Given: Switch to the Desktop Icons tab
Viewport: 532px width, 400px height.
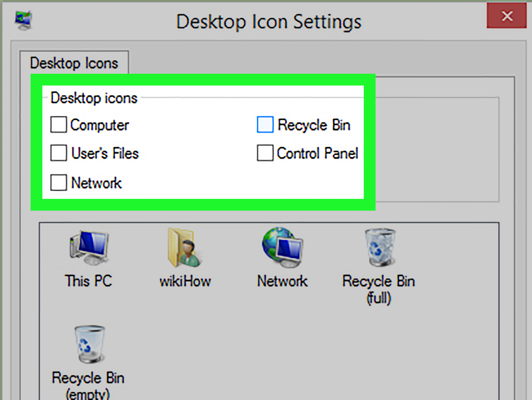Looking at the screenshot, I should point(74,63).
